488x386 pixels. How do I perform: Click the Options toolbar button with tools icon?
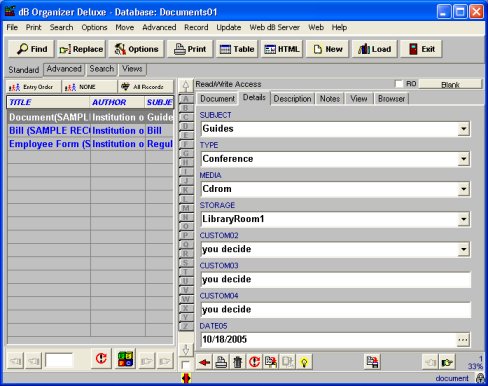pos(136,49)
